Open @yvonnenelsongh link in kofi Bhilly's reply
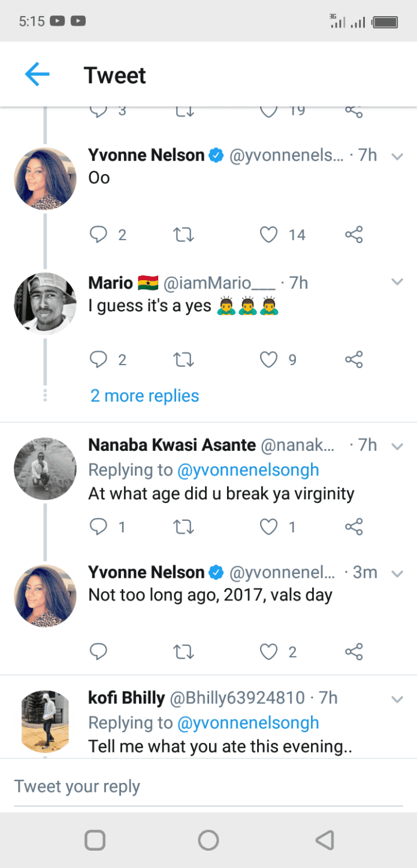Image resolution: width=417 pixels, height=868 pixels. coord(249,723)
